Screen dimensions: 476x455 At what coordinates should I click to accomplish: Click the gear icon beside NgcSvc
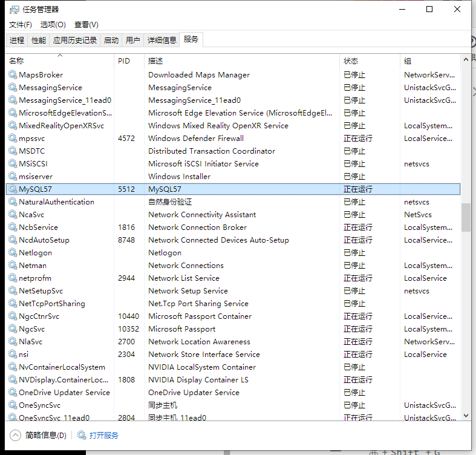(x=13, y=329)
